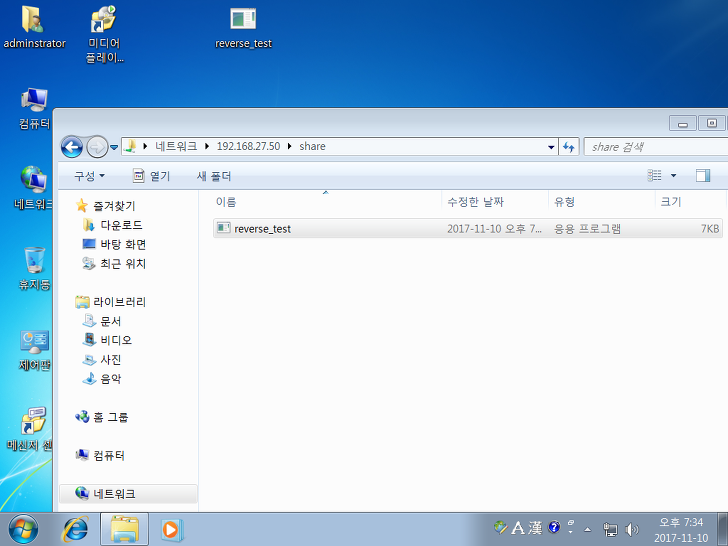This screenshot has width=728, height=546.
Task: Click share breadcrumb in address bar
Action: point(312,146)
